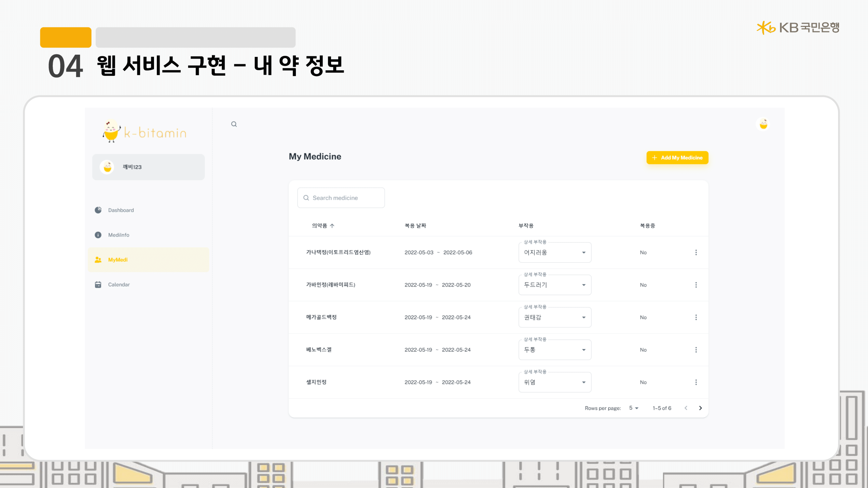Change rows per page dropdown
Image resolution: width=868 pixels, height=488 pixels.
click(633, 408)
